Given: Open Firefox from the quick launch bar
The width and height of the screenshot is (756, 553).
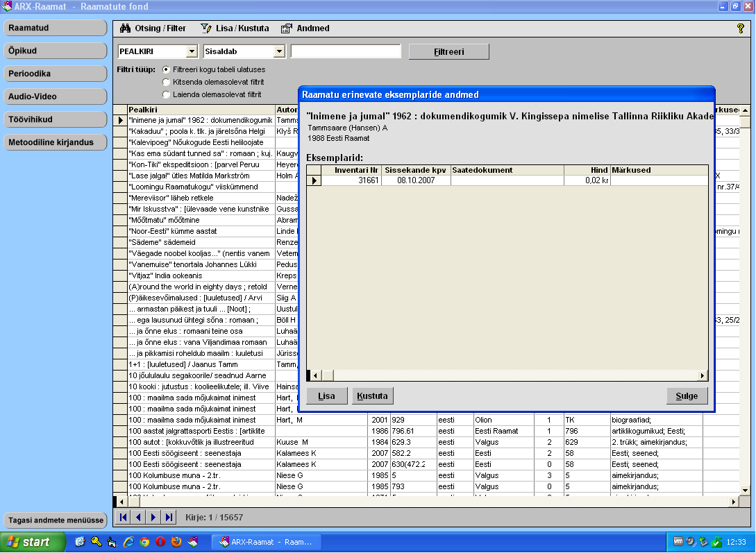Looking at the screenshot, I should click(x=176, y=542).
